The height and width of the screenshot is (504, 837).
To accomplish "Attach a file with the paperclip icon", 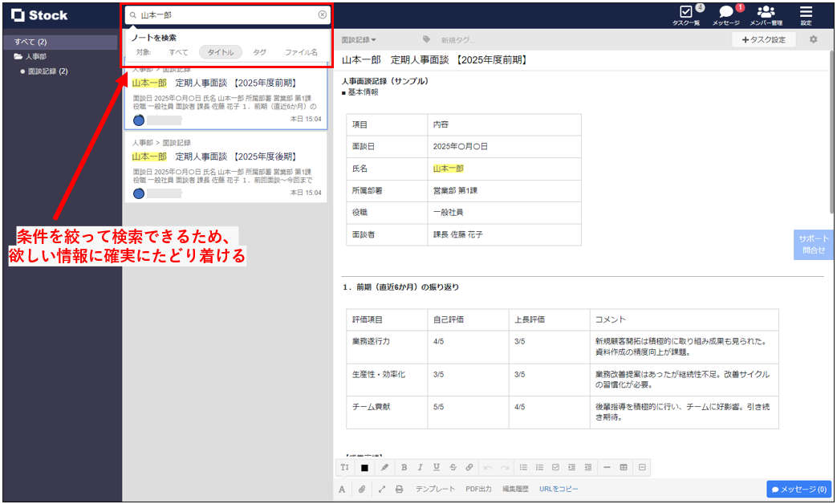I will (363, 489).
